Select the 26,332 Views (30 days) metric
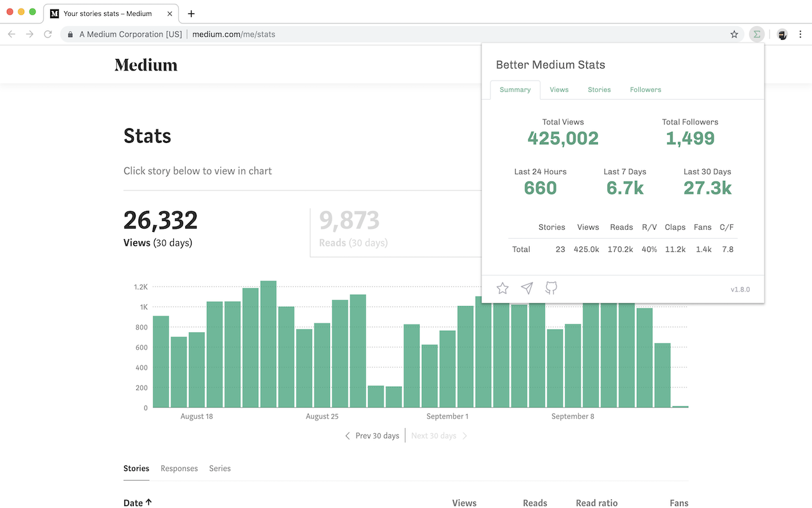 click(160, 229)
